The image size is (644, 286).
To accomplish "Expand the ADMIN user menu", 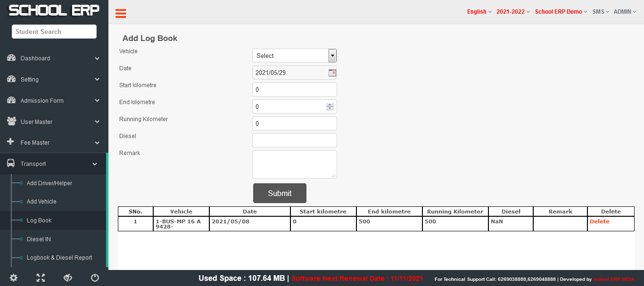I will pyautogui.click(x=625, y=12).
